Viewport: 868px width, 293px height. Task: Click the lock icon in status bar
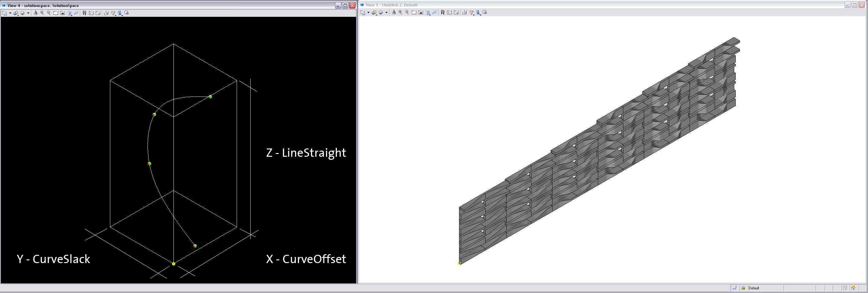[x=743, y=288]
